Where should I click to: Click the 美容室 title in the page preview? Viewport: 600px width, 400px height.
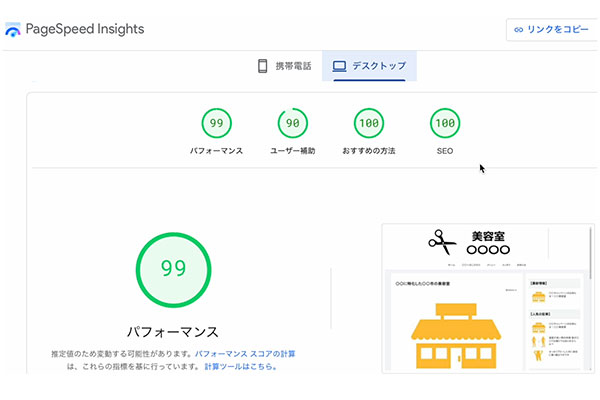(490, 235)
